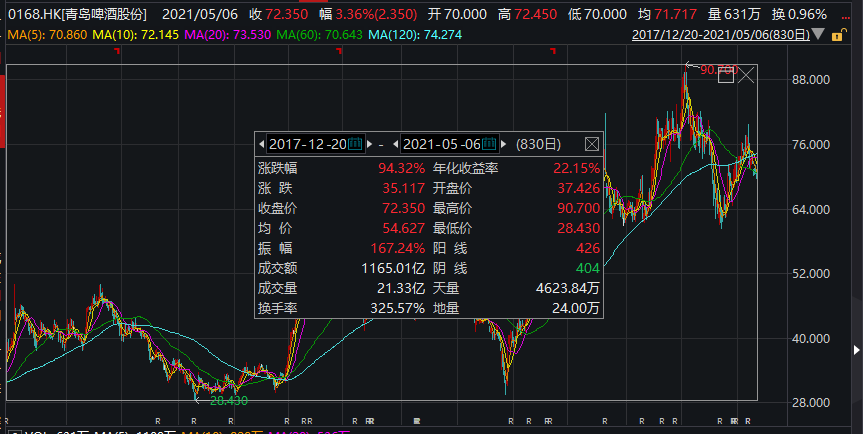This screenshot has width=863, height=434.
Task: Select the MA(120): 74.274 indicator label
Action: [x=415, y=35]
